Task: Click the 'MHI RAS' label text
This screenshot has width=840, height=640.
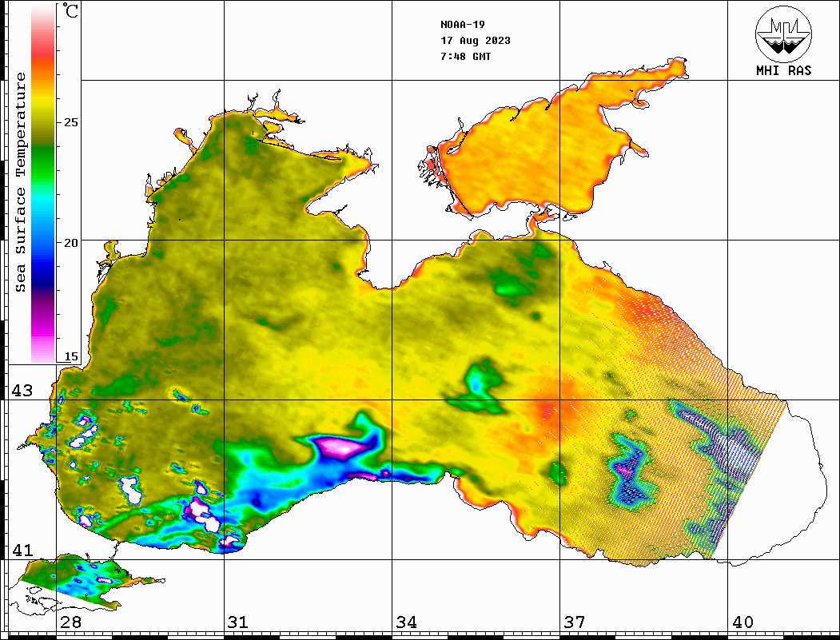Action: point(784,70)
